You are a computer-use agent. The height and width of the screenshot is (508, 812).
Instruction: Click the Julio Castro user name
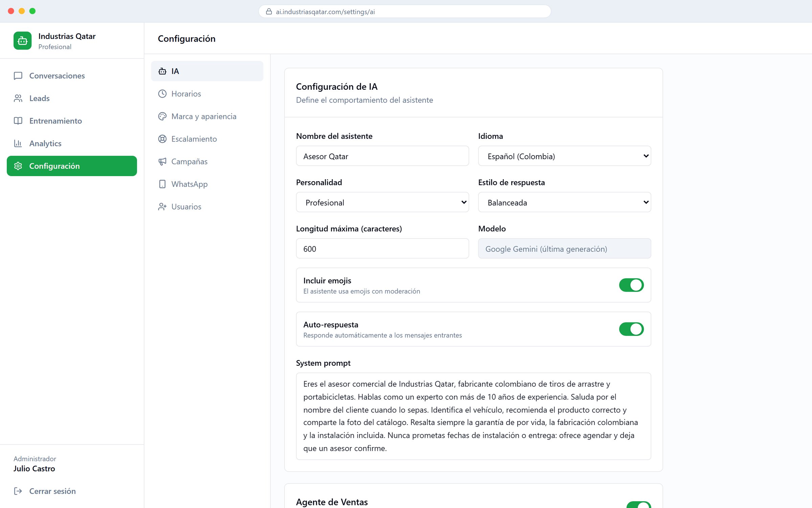(34, 469)
